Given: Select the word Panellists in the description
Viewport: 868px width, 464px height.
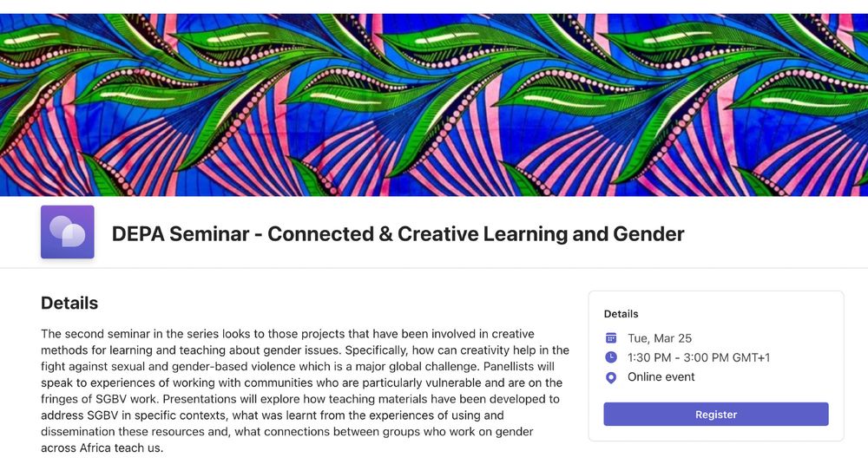Looking at the screenshot, I should pos(519,366).
